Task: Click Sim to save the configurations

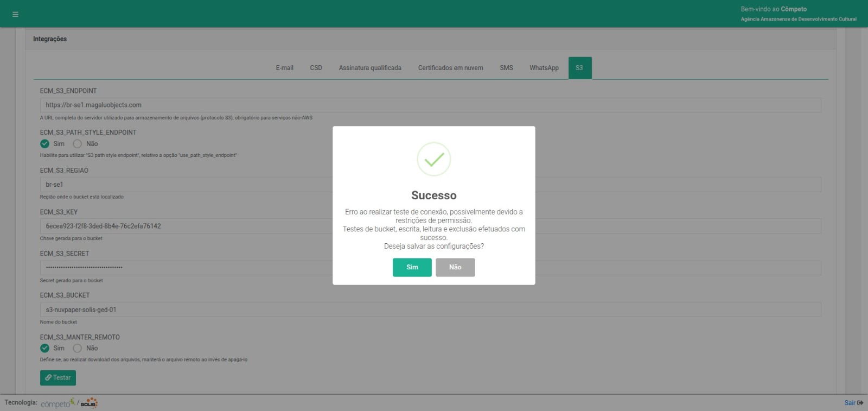Action: click(412, 267)
